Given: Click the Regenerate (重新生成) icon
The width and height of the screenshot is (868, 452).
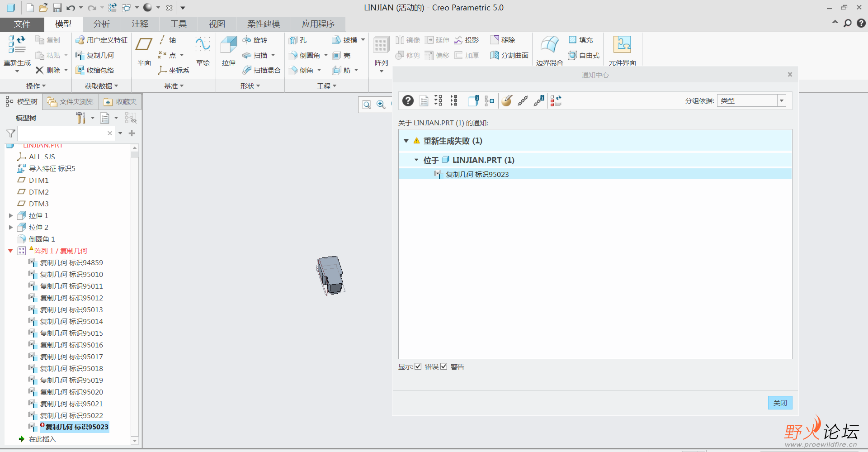Looking at the screenshot, I should [x=17, y=45].
